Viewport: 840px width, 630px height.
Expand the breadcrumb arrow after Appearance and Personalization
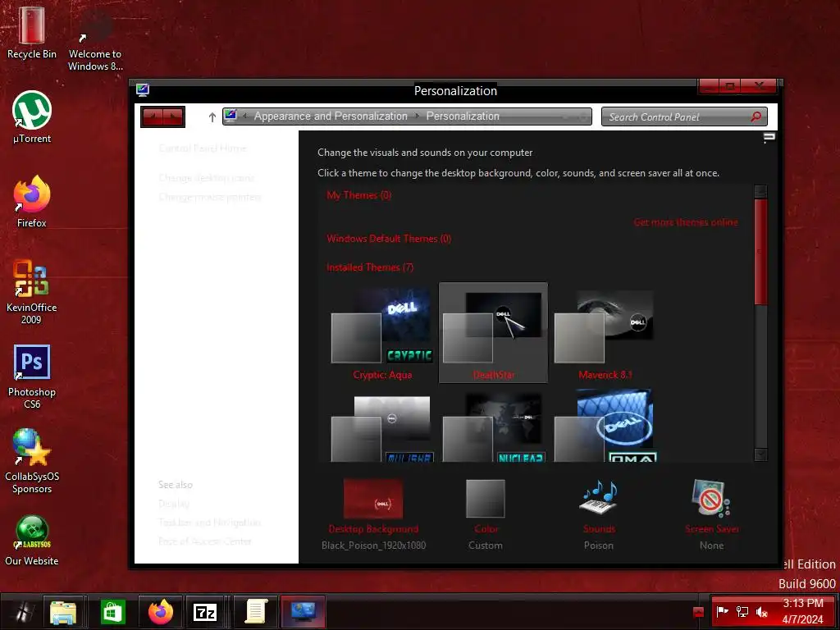point(417,116)
